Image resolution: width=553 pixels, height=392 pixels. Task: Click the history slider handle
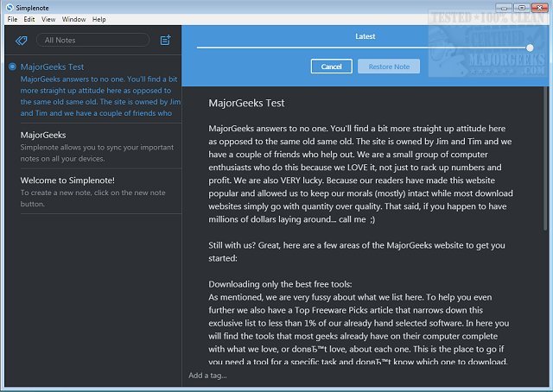[530, 47]
